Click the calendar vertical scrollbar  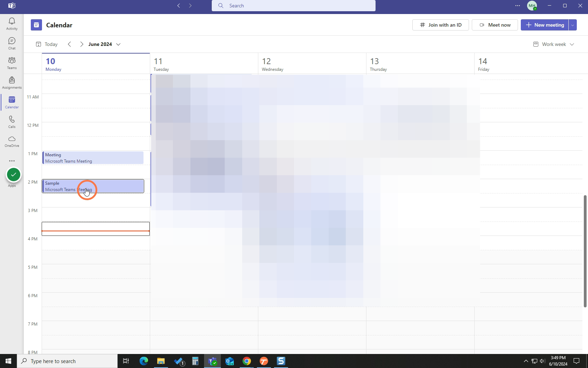click(585, 251)
